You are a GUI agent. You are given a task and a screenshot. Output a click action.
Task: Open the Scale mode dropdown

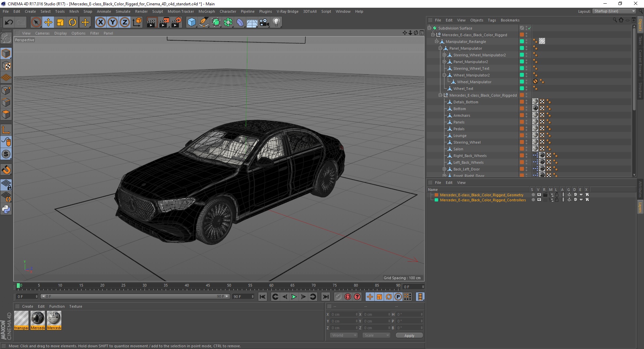coord(376,335)
